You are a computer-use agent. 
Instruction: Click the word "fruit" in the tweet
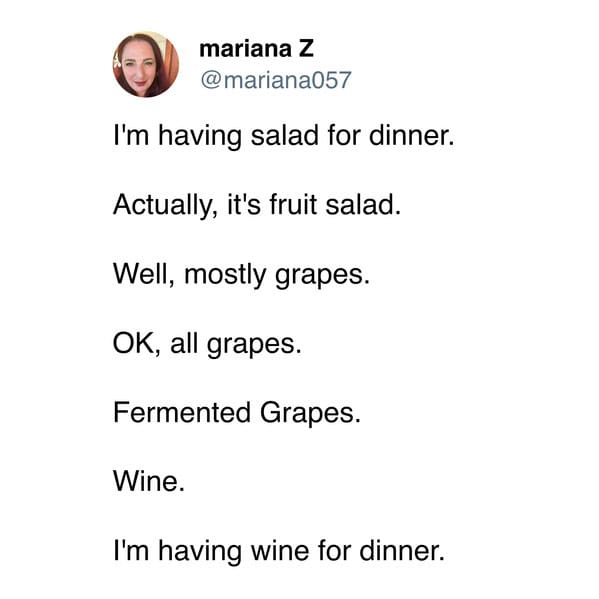coord(293,204)
